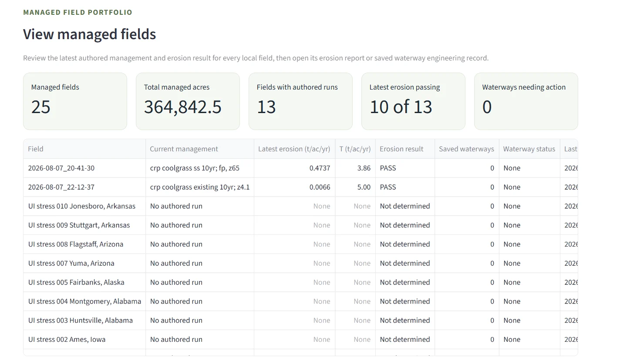Select UI stress 009 Stuttgart, Arkansas row

[300, 225]
